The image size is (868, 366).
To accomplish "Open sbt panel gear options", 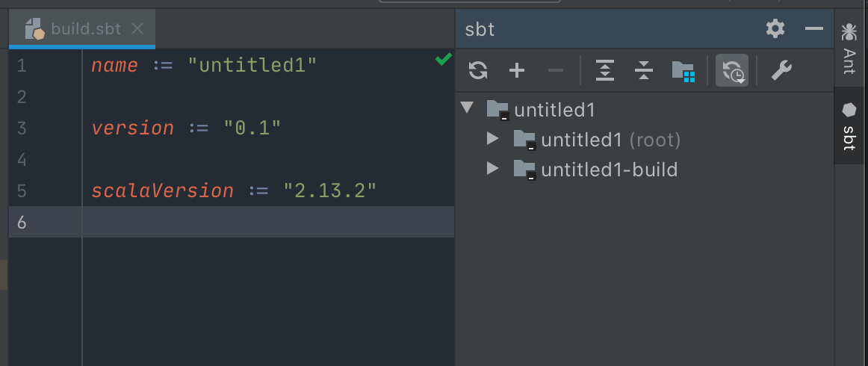I will pyautogui.click(x=775, y=29).
